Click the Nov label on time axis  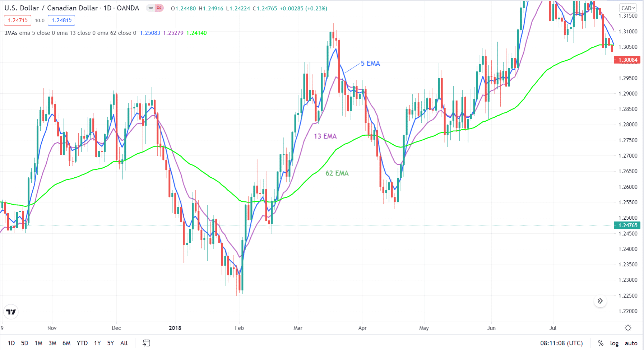[52, 328]
